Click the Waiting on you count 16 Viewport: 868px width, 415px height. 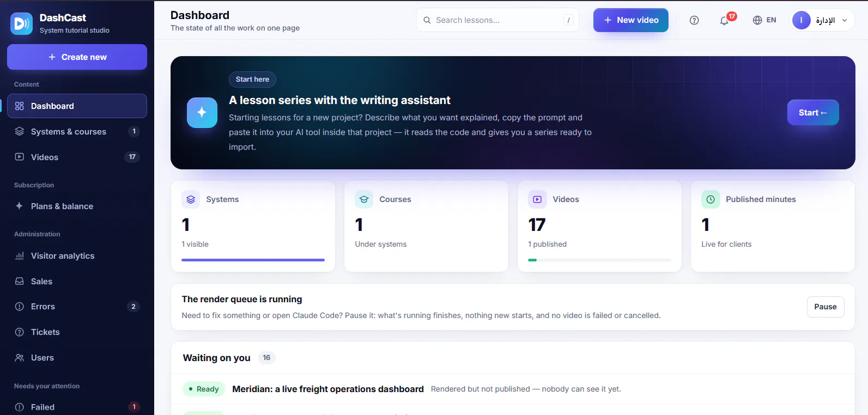pos(266,358)
